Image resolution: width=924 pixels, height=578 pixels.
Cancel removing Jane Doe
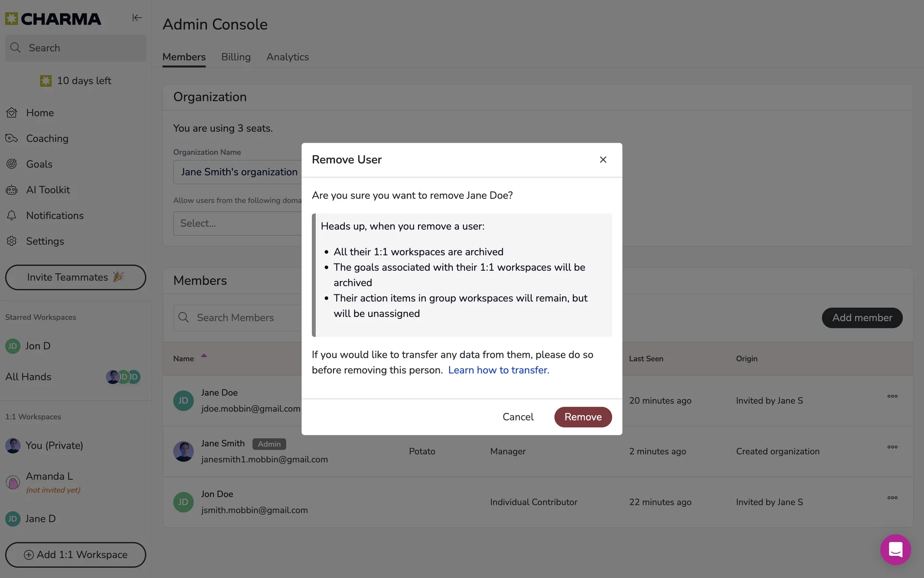click(518, 417)
